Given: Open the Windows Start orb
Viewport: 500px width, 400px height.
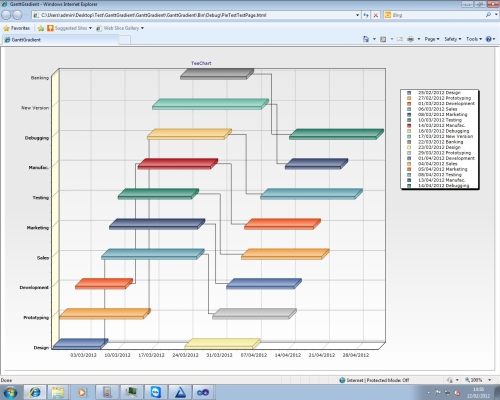Looking at the screenshot, I should pyautogui.click(x=10, y=392).
